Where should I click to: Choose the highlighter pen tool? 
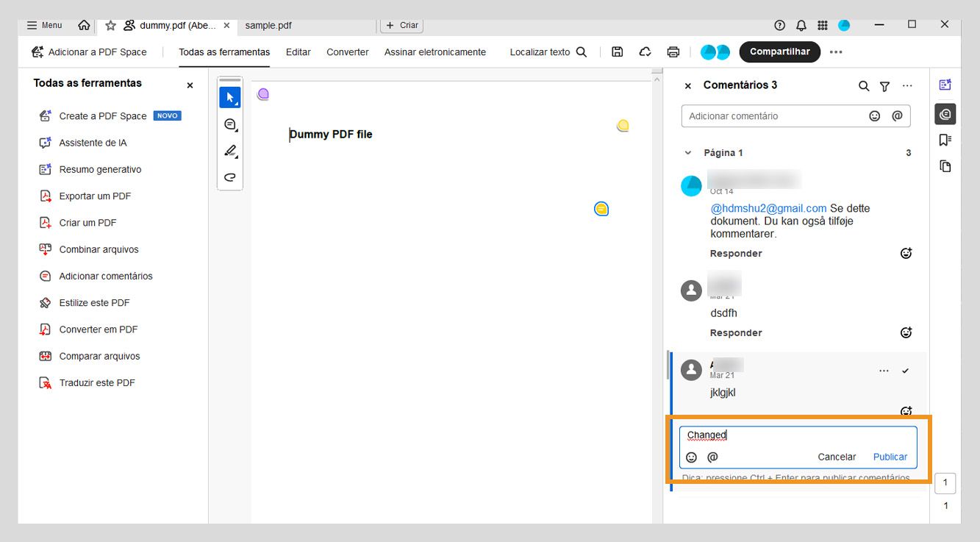pyautogui.click(x=230, y=151)
